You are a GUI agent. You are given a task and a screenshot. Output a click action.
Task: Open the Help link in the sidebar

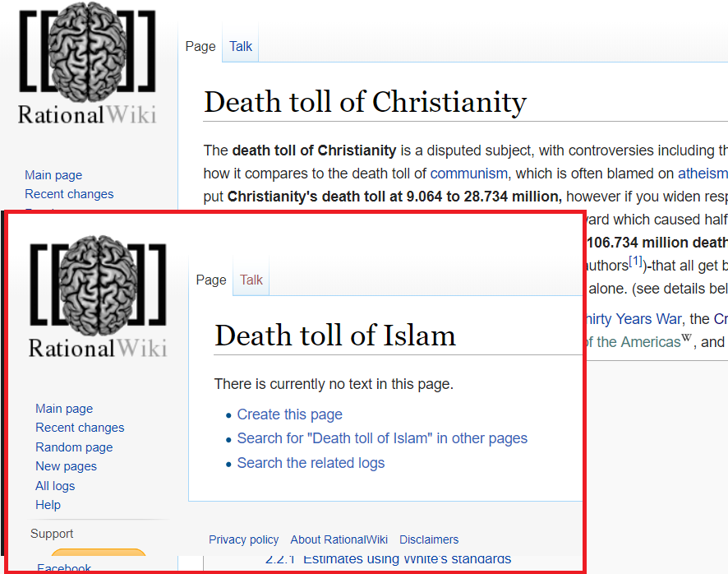tap(48, 505)
